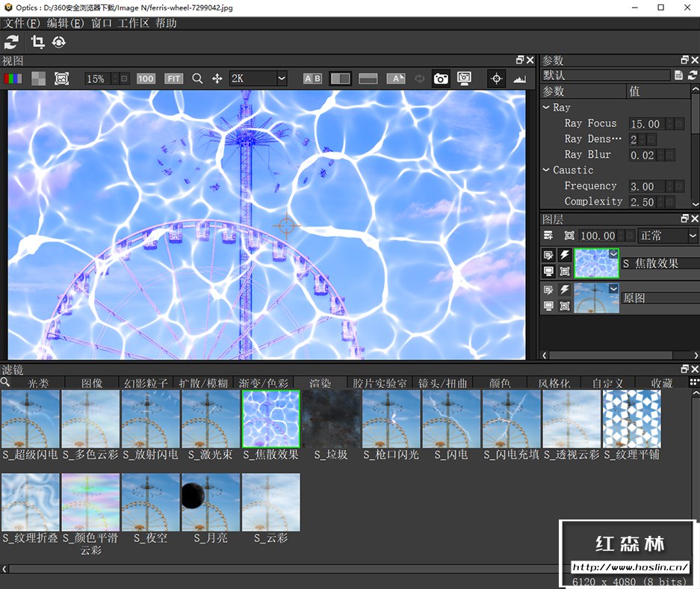Viewport: 700px width, 589px height.
Task: Toggle visibility of S_焦散效果 layer
Action: [548, 271]
